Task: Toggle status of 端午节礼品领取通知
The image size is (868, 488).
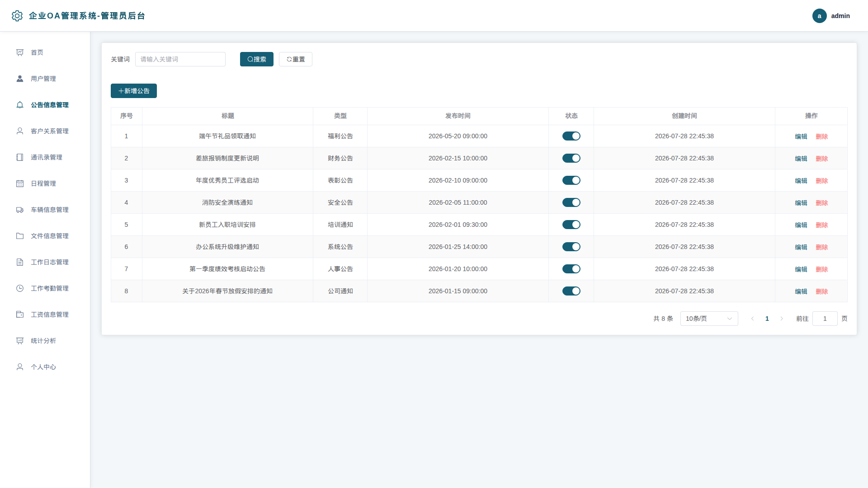Action: click(571, 136)
